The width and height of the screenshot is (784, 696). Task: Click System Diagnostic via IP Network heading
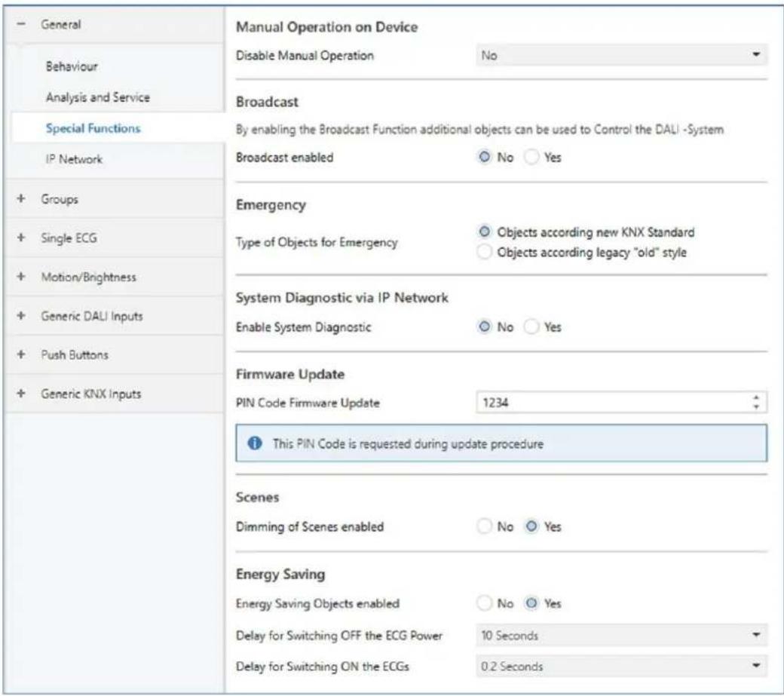pyautogui.click(x=342, y=298)
